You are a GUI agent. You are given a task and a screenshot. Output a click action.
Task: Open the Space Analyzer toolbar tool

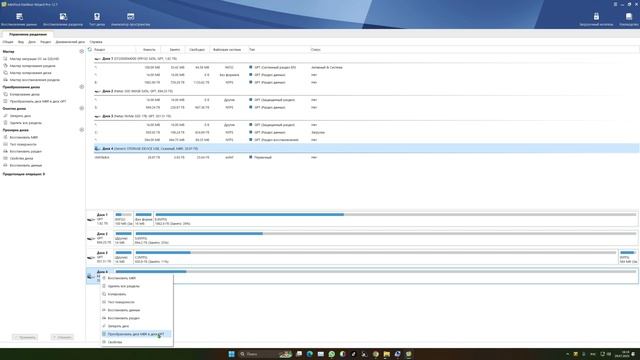[x=131, y=19]
